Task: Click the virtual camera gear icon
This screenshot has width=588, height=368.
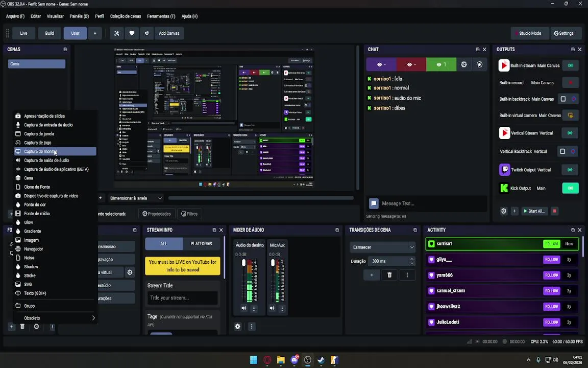Action: point(130,272)
